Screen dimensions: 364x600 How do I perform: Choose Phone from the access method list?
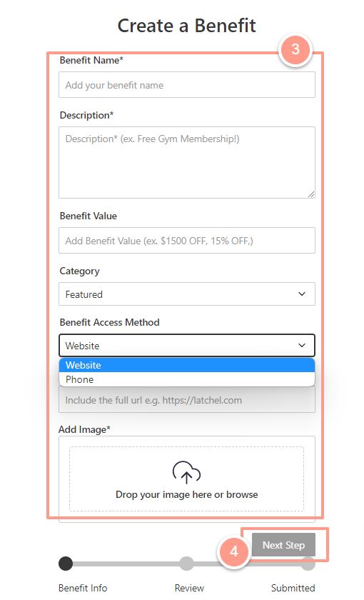point(186,379)
